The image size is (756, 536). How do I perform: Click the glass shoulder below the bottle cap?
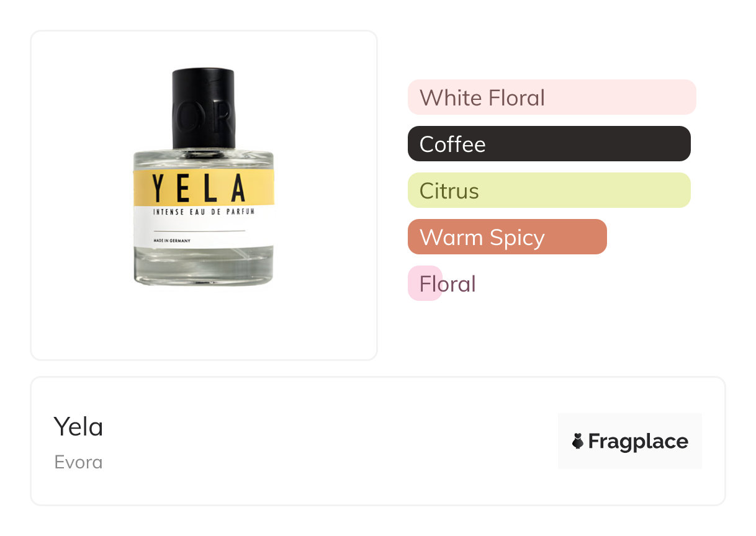[x=203, y=158]
